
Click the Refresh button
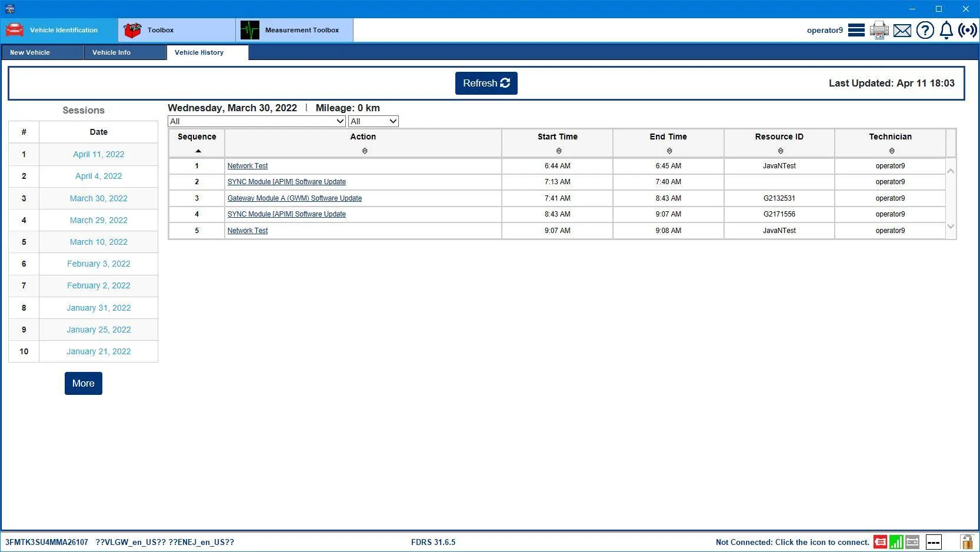(486, 83)
